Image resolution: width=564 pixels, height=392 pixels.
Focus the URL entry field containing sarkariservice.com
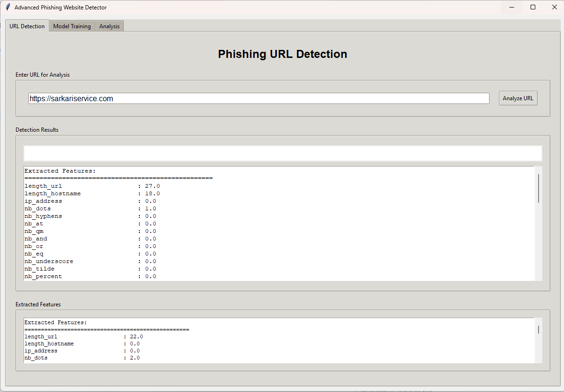[258, 98]
